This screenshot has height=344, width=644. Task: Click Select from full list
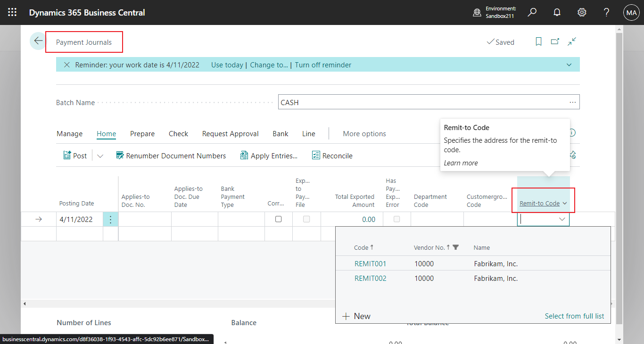574,316
